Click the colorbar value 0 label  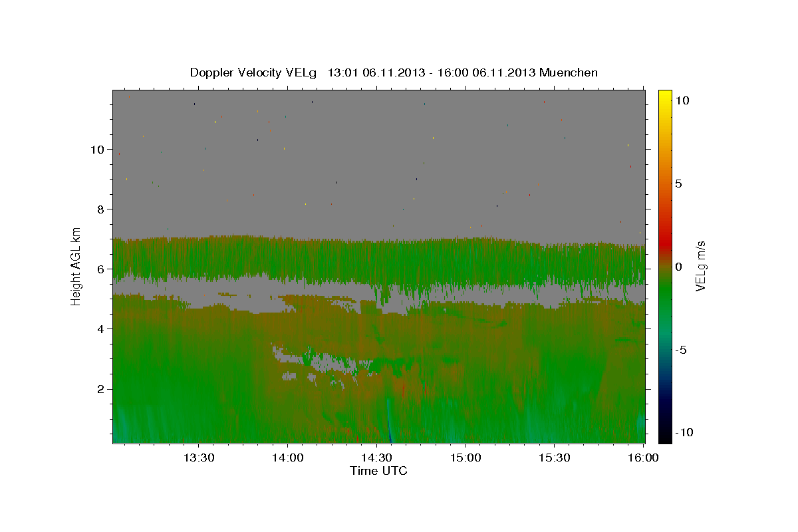[678, 267]
